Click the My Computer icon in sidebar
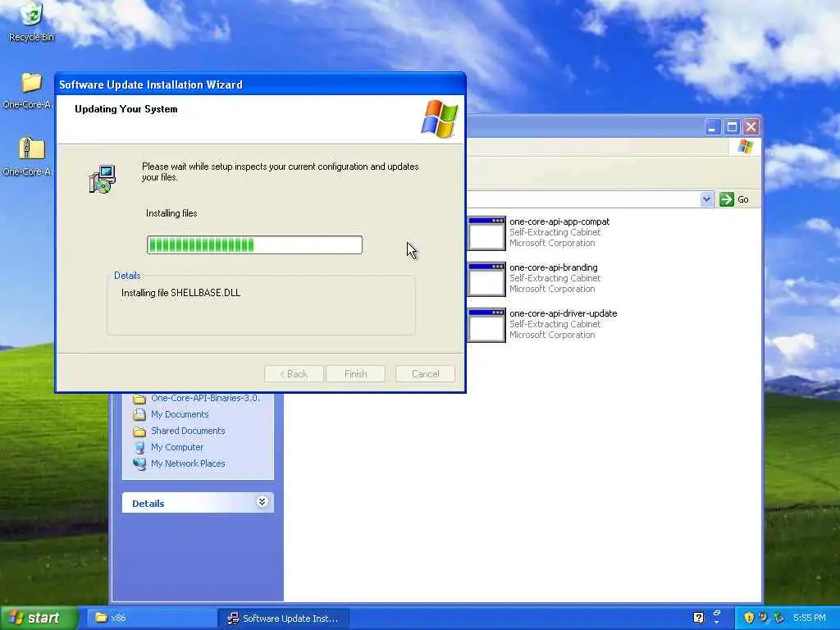840x630 pixels. click(139, 447)
